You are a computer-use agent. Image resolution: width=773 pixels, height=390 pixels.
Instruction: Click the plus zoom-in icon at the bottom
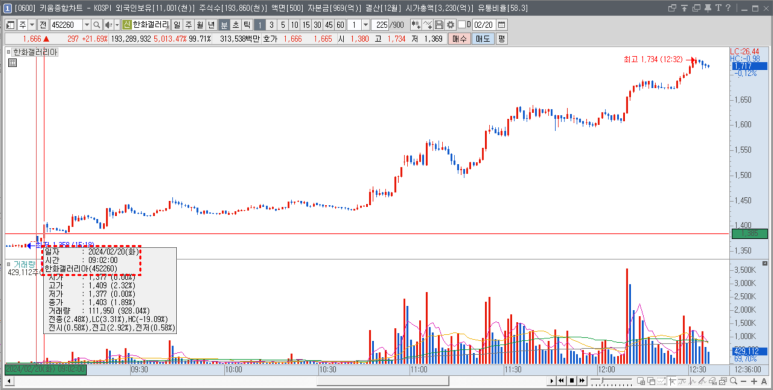click(754, 381)
